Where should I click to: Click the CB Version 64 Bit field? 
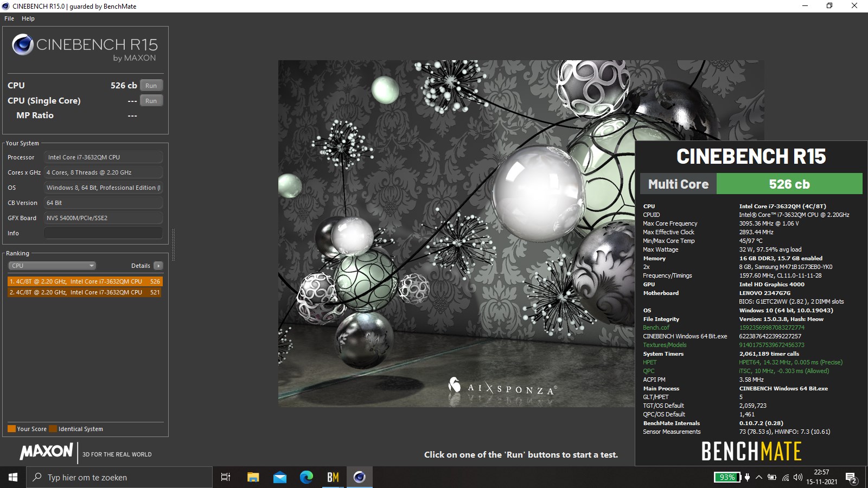pyautogui.click(x=103, y=203)
